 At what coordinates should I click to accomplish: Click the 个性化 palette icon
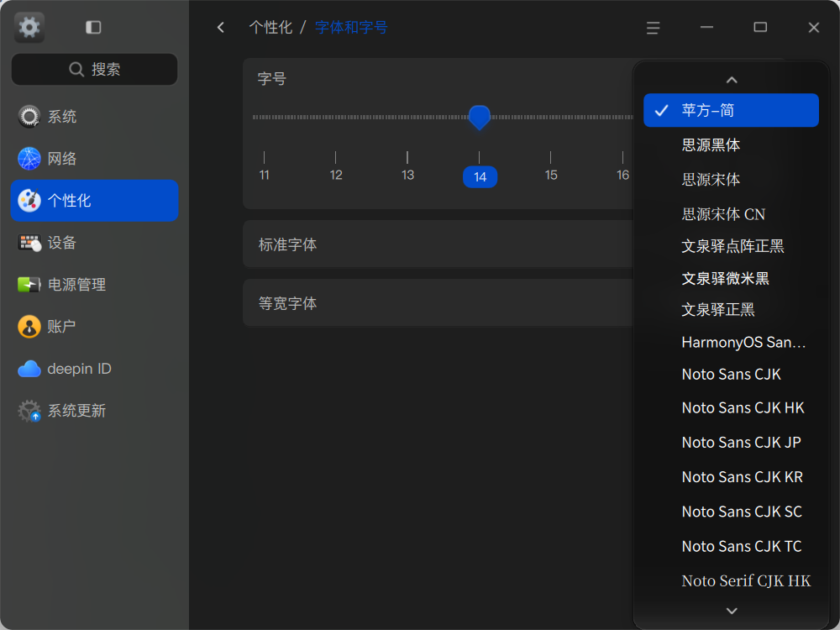tap(29, 201)
